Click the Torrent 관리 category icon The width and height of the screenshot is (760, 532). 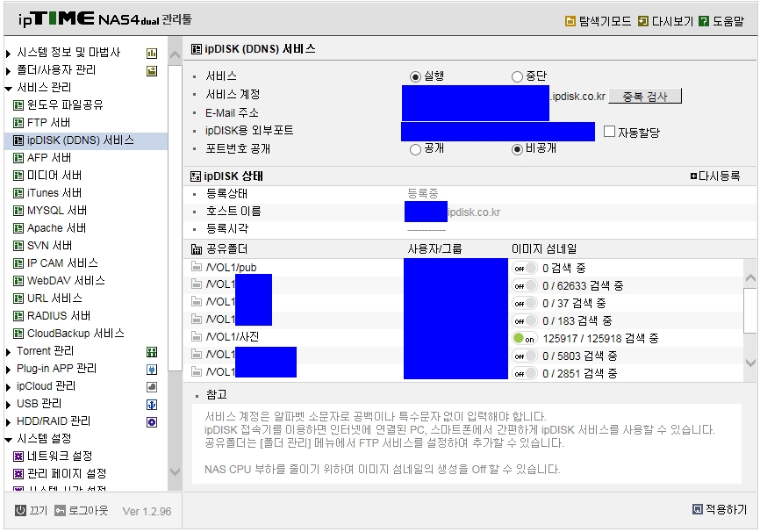pos(152,352)
